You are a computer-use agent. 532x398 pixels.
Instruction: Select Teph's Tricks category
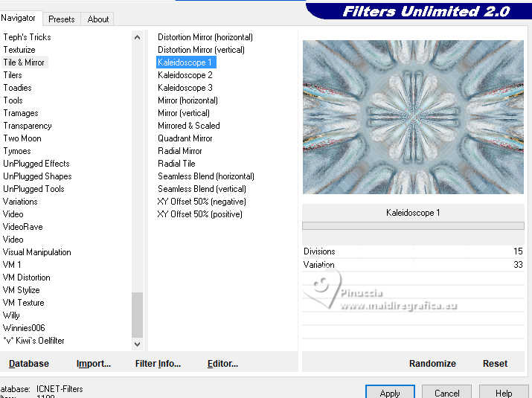pos(27,37)
